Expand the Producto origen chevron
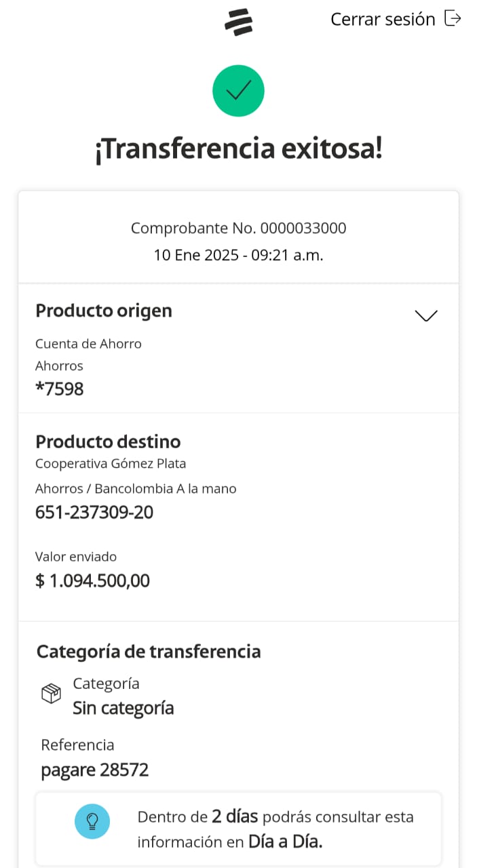Image resolution: width=477 pixels, height=868 pixels. tap(425, 315)
